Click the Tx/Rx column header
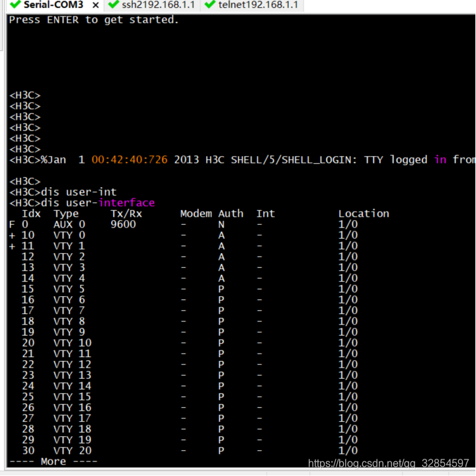 [x=126, y=214]
